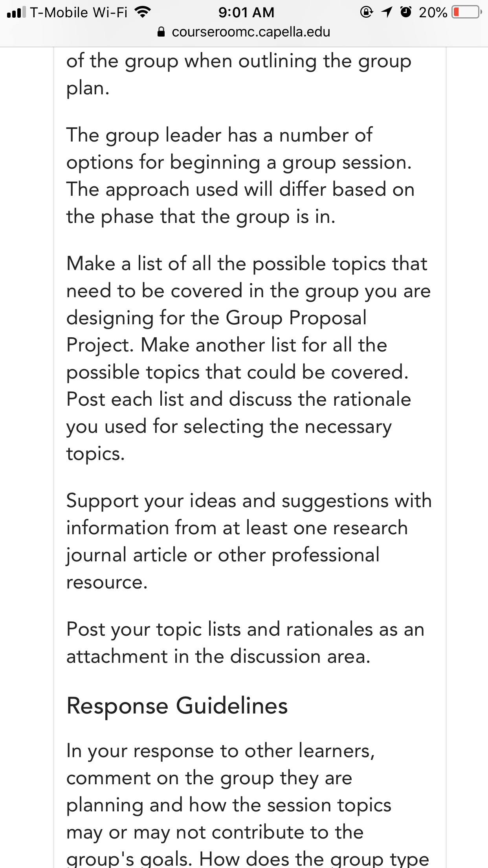Tap the 'Post your topic lists' paragraph

[x=246, y=643]
